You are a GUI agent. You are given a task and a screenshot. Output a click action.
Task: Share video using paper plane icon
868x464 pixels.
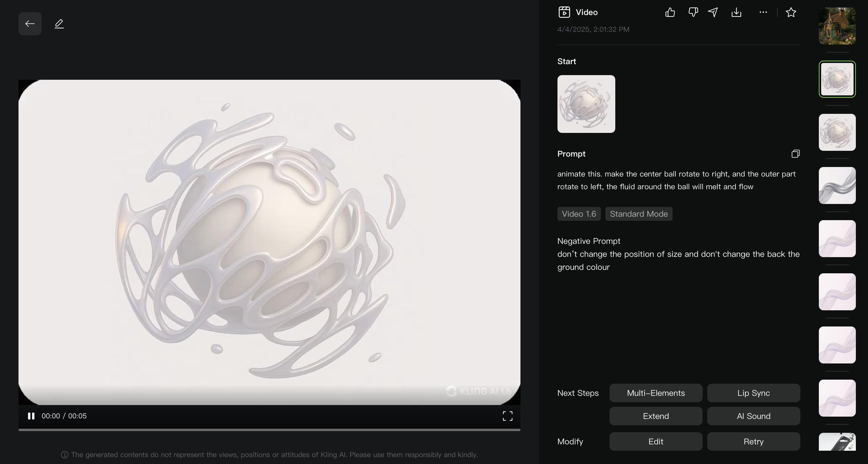pyautogui.click(x=713, y=12)
